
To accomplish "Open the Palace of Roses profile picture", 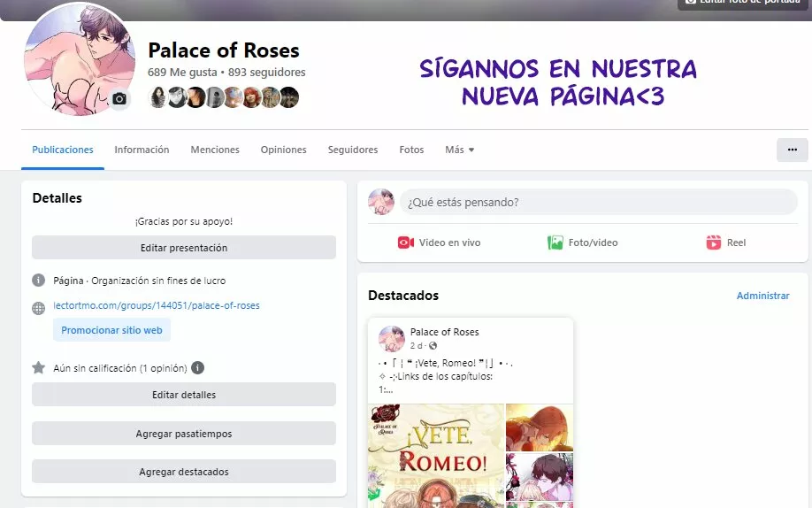I will coord(80,58).
